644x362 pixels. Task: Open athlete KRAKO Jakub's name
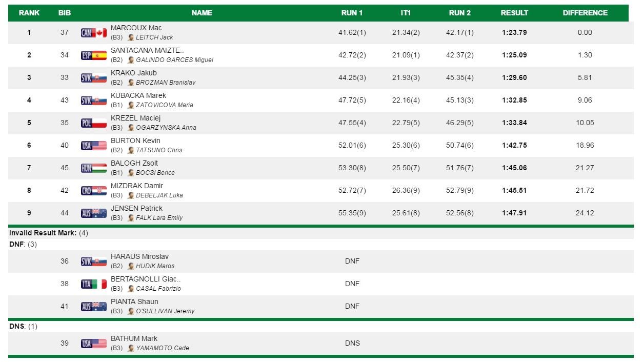pyautogui.click(x=134, y=73)
